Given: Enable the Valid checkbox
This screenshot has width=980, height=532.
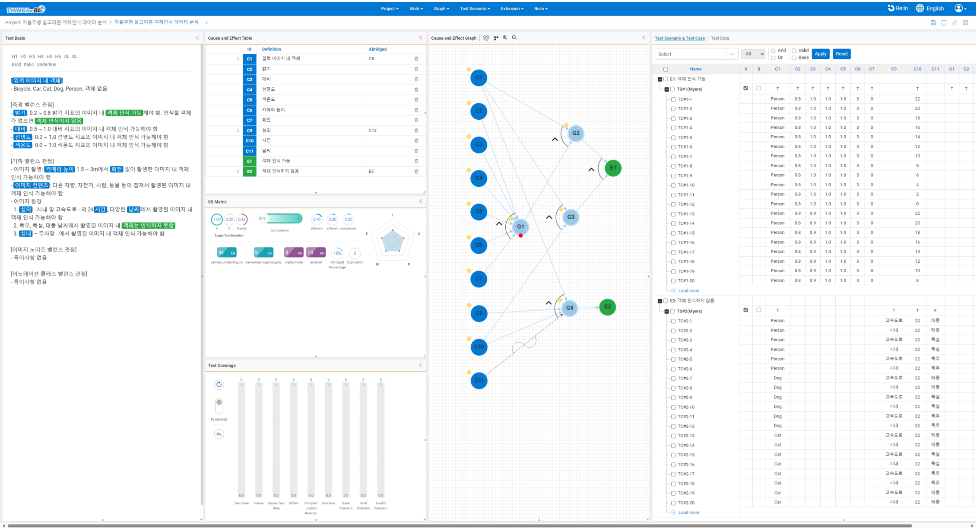Looking at the screenshot, I should tap(794, 51).
